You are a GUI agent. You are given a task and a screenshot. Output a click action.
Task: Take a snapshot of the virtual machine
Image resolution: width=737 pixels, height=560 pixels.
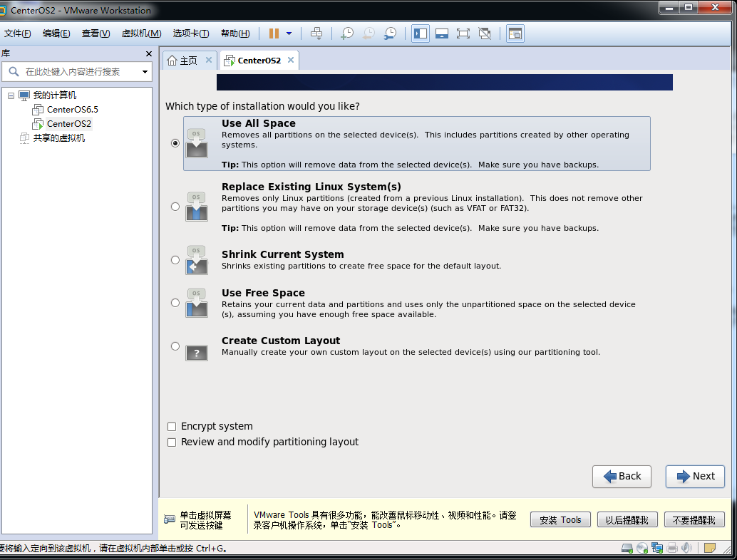[x=347, y=33]
